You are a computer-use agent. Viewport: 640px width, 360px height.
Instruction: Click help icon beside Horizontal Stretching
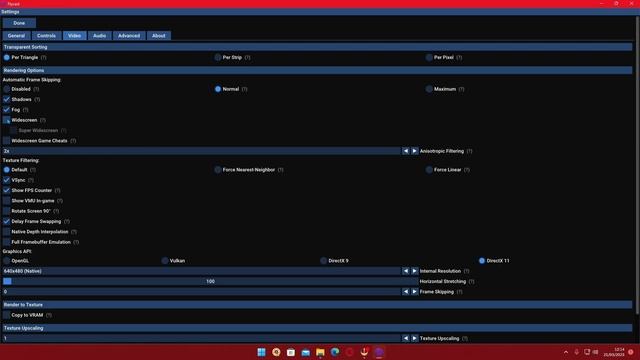pos(471,282)
